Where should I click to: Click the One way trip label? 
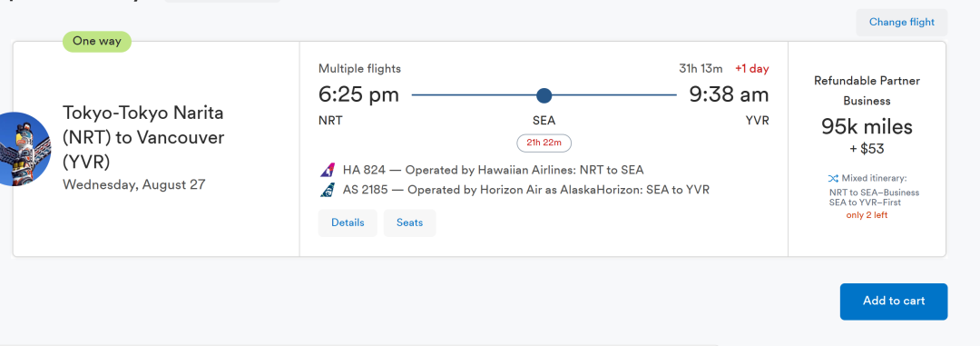[97, 42]
